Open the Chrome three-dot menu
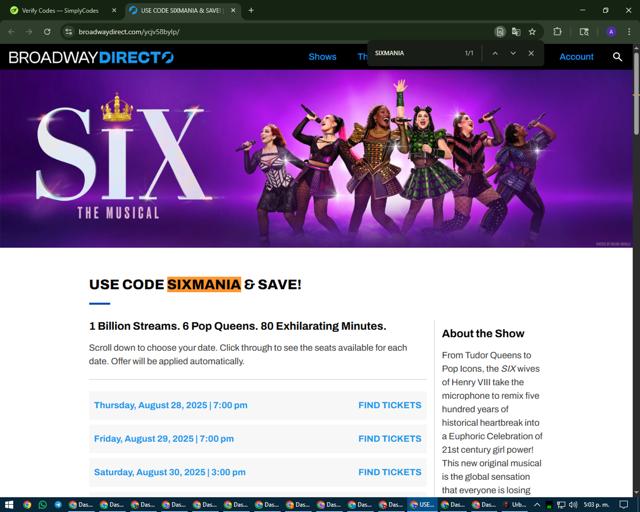 pos(629,32)
